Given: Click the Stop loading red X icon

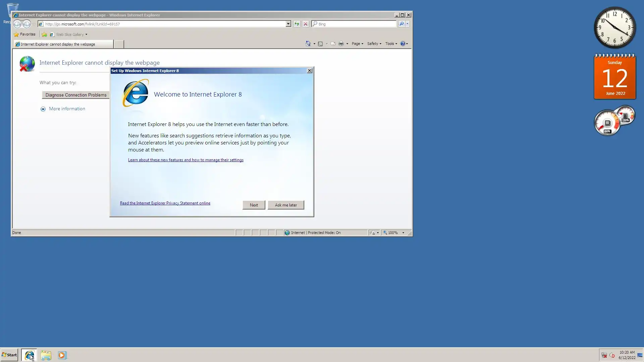Looking at the screenshot, I should [305, 24].
